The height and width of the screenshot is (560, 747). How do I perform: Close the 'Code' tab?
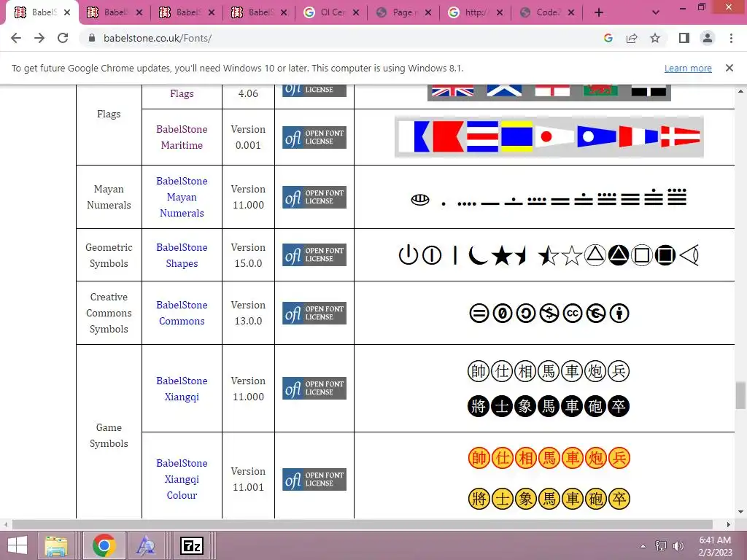(571, 12)
